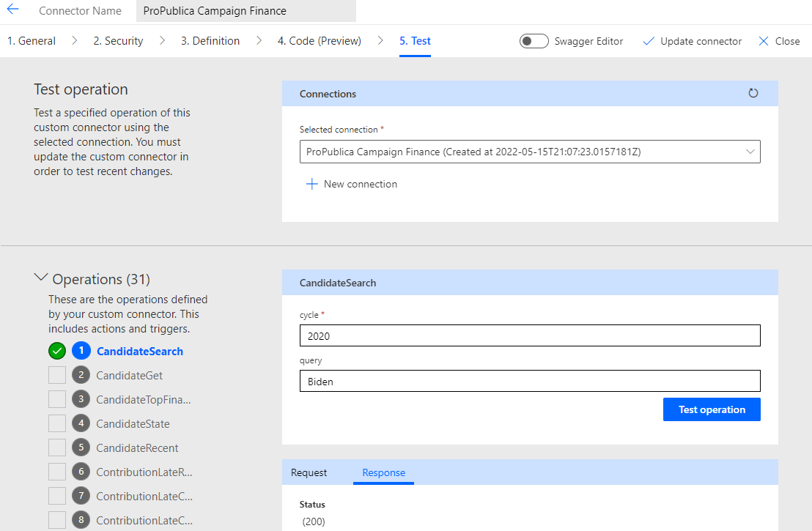This screenshot has height=531, width=812.
Task: Collapse the Operations (31) section
Action: click(x=41, y=278)
